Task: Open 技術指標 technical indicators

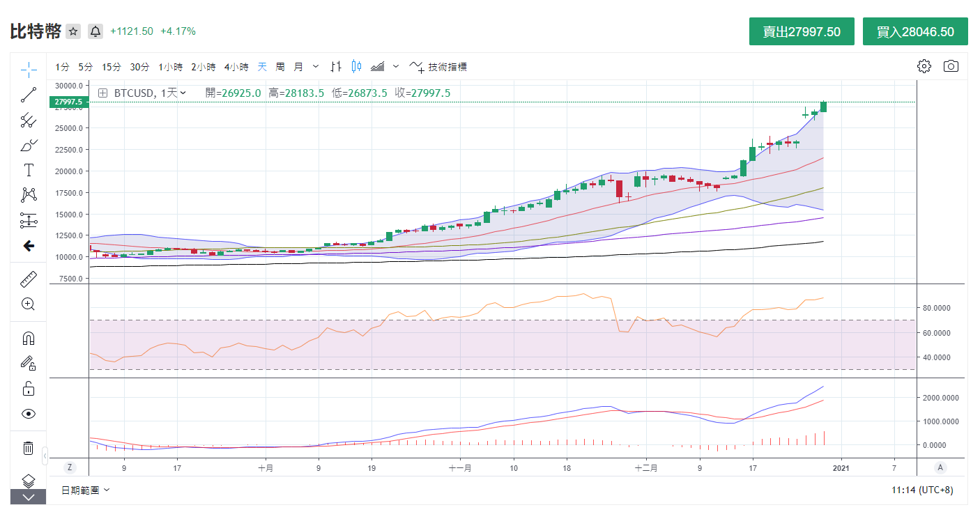Action: click(x=438, y=67)
